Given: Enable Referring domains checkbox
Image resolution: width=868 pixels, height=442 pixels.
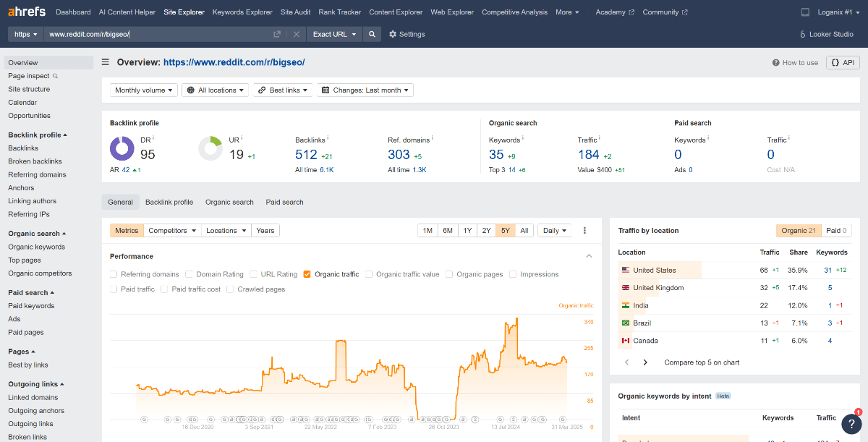Looking at the screenshot, I should point(114,274).
